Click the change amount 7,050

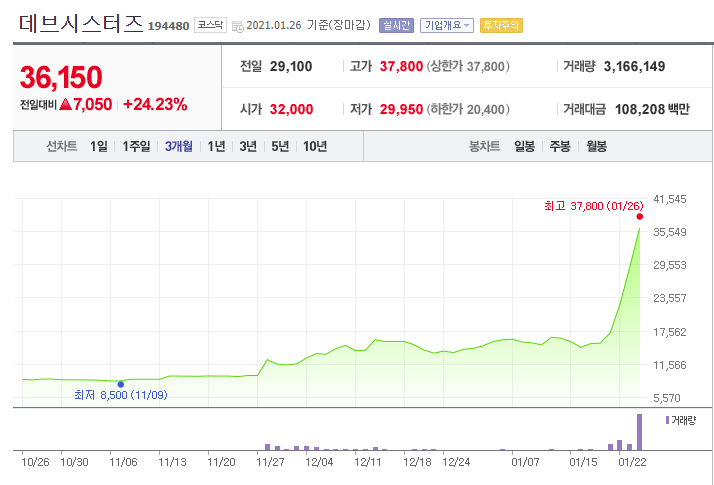point(92,104)
